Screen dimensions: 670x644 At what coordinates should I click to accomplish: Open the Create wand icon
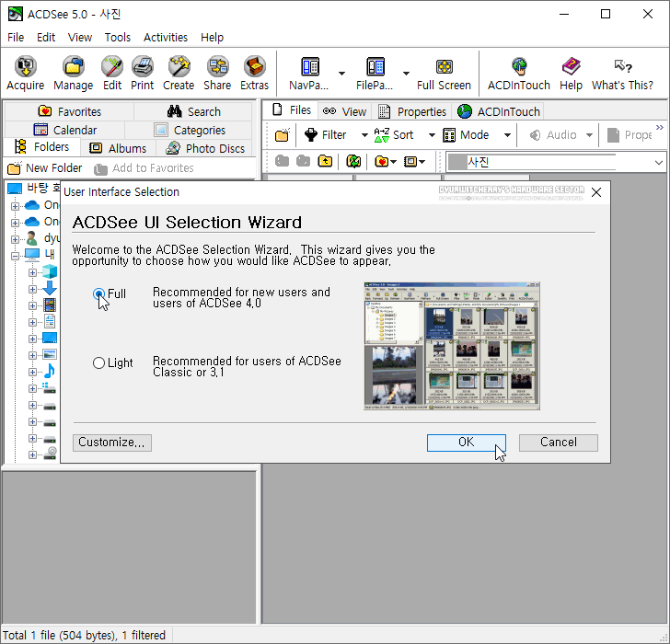(179, 73)
